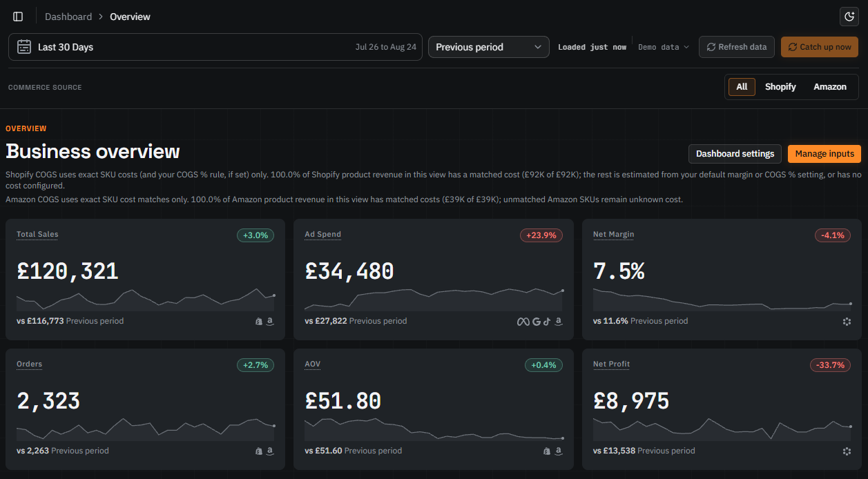
Task: Select the Shopify commerce source
Action: tap(780, 87)
